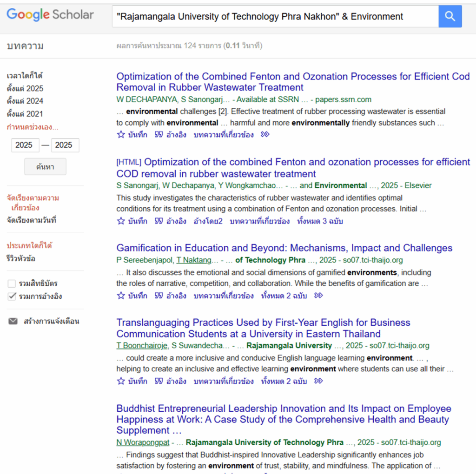Viewport: 476px width, 474px height.
Task: Click save star on Gamification result
Action: [x=121, y=296]
